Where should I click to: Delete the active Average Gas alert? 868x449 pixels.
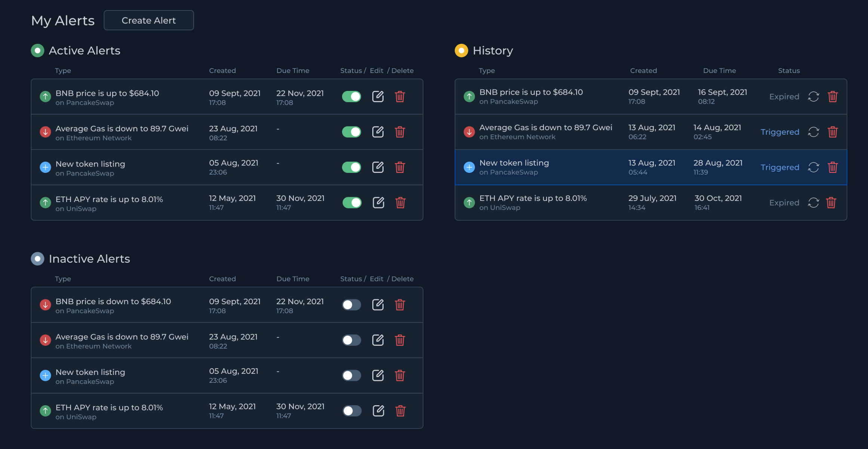tap(400, 132)
